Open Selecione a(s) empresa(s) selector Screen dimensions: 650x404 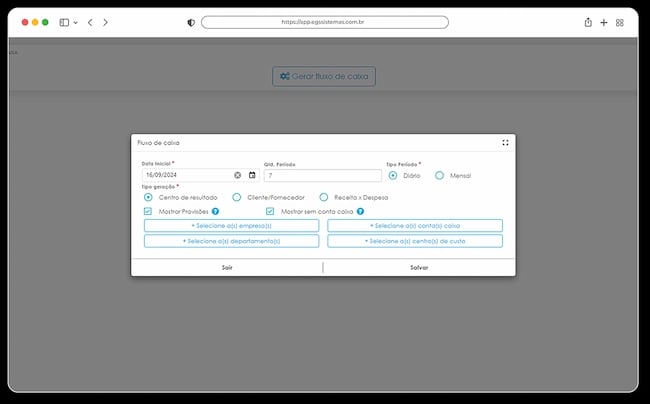tap(232, 226)
